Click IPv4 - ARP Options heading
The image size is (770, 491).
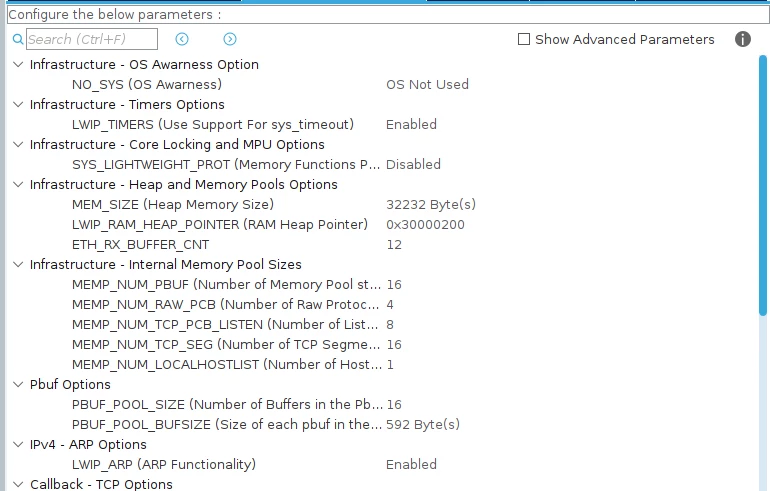[x=88, y=444]
